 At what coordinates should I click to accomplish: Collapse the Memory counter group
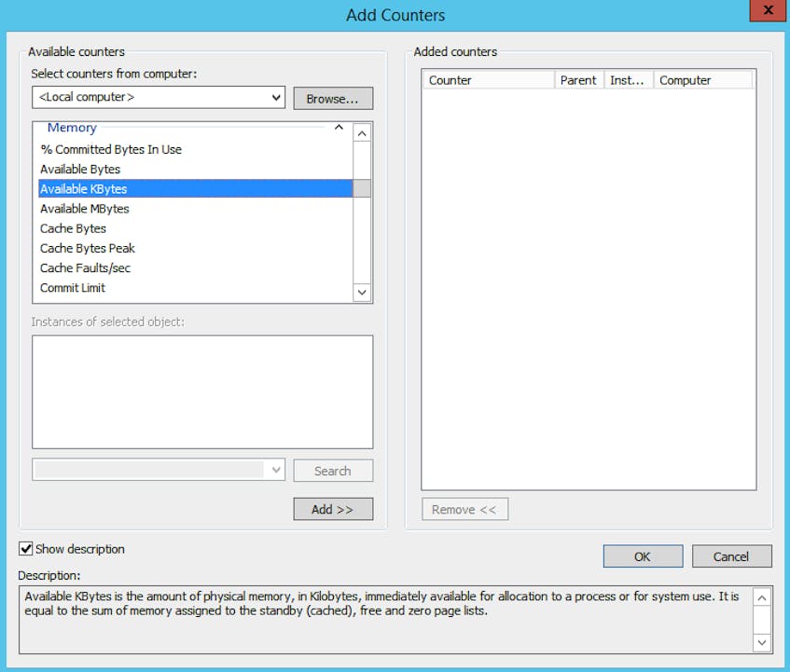coord(340,129)
